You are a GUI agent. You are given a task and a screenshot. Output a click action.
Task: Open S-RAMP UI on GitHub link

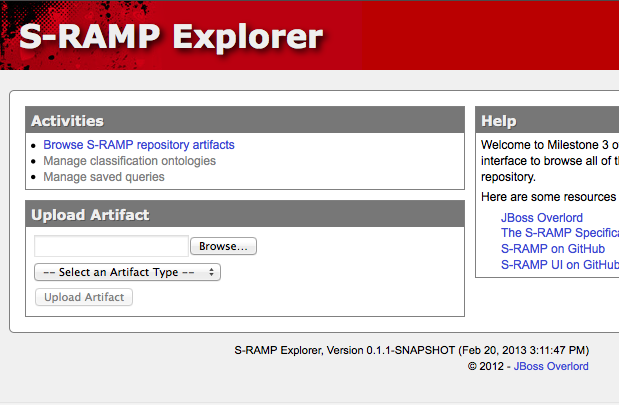point(560,264)
